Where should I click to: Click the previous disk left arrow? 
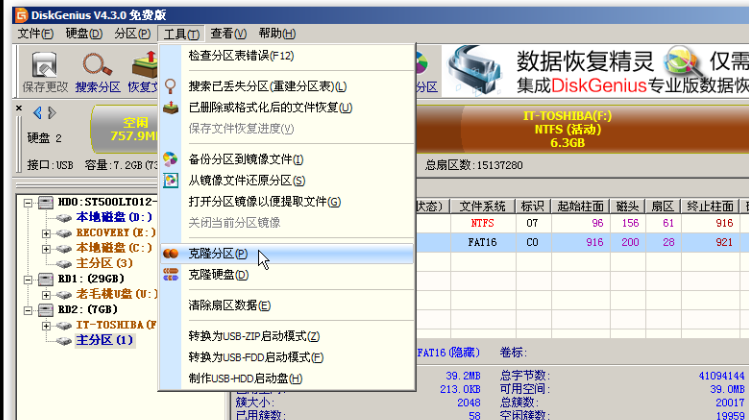coord(37,113)
